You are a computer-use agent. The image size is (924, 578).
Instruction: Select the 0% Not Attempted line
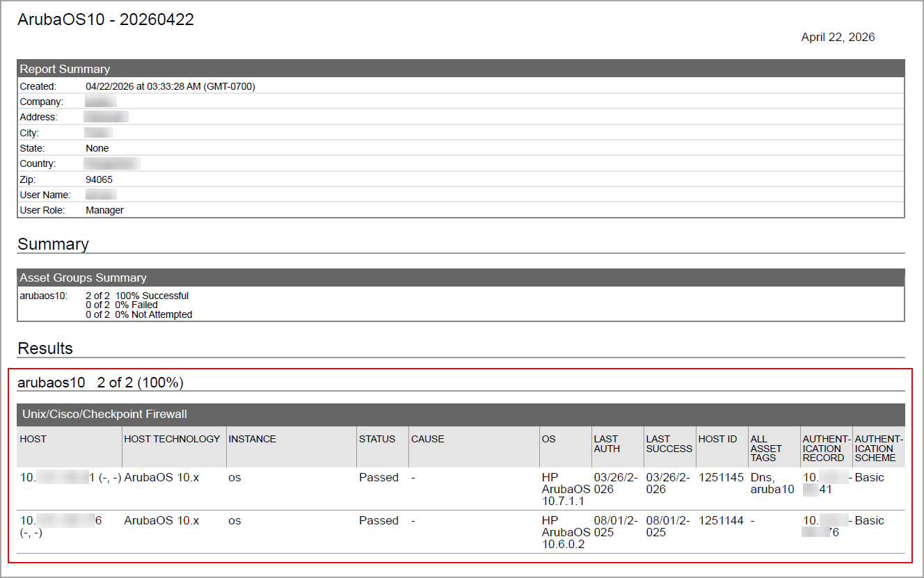(x=139, y=314)
